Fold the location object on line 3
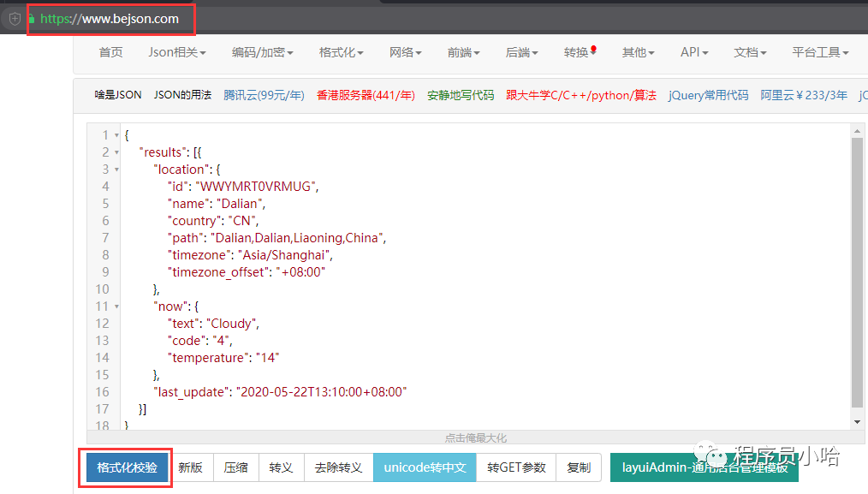Image resolution: width=868 pixels, height=494 pixels. point(116,170)
